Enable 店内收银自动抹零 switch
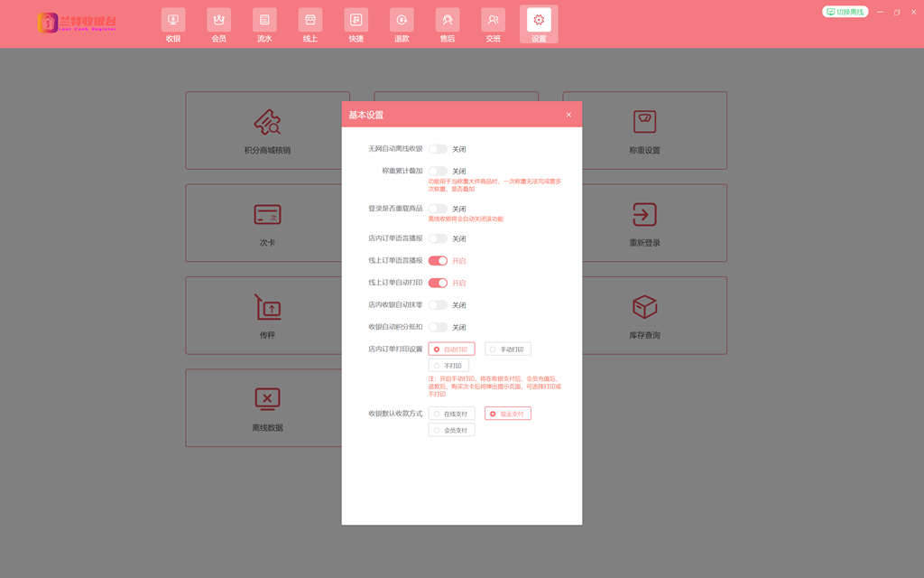Image resolution: width=924 pixels, height=578 pixels. click(x=438, y=305)
